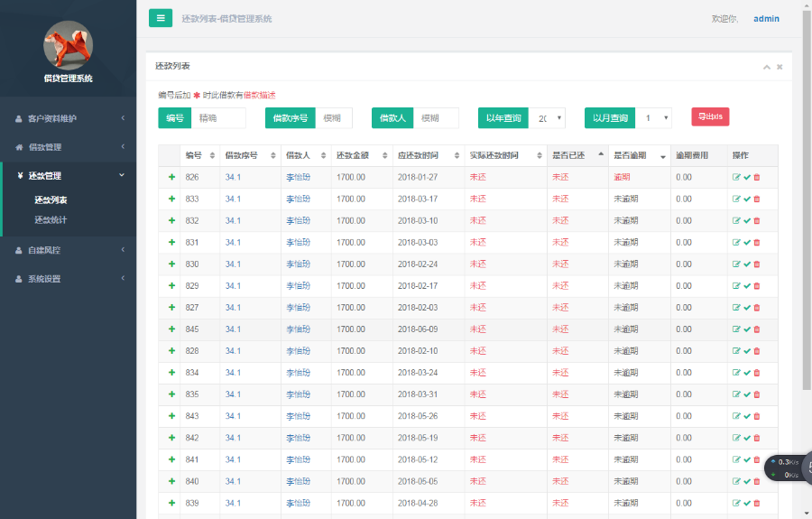
Task: Edit repayment record 829
Action: (736, 286)
